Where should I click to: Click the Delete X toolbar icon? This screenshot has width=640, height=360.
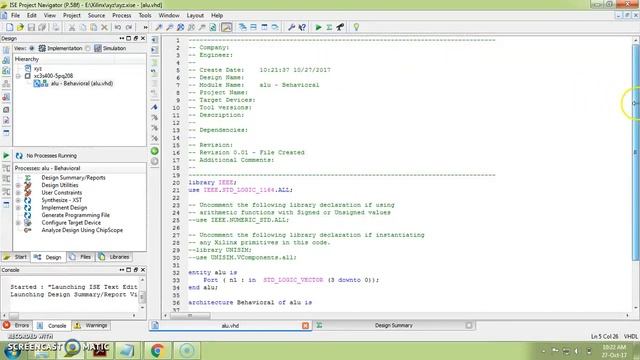pyautogui.click(x=104, y=27)
